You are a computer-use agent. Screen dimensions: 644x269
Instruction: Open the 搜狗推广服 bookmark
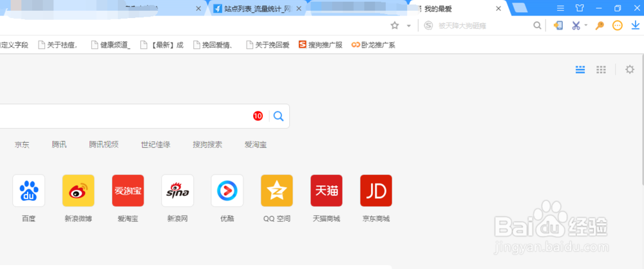320,45
